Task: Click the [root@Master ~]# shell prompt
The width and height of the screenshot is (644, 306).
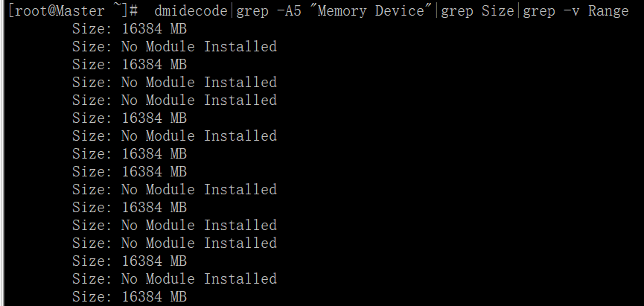Action: point(73,11)
